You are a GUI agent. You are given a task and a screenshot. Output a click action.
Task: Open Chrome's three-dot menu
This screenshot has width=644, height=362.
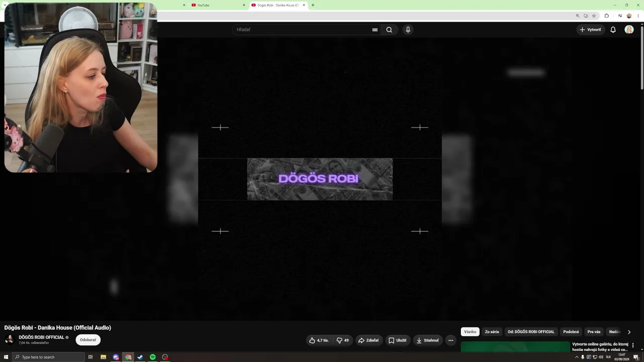point(638,16)
